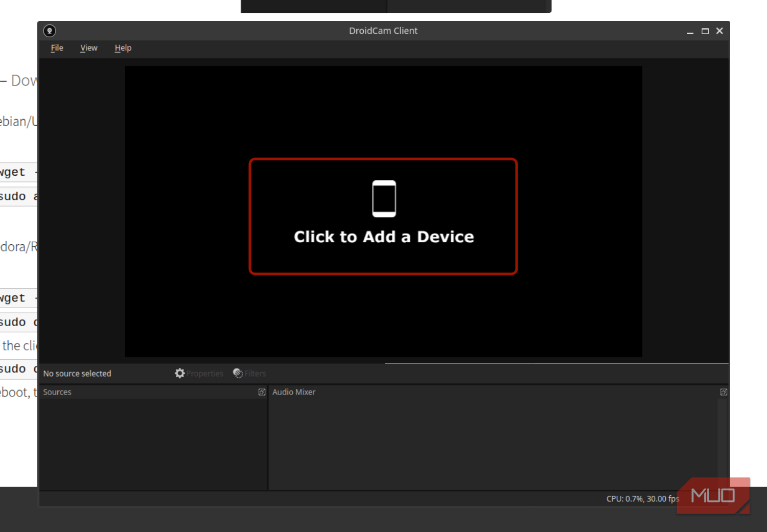Click the DroidCam Client title bar text
The width and height of the screenshot is (767, 532).
click(383, 31)
